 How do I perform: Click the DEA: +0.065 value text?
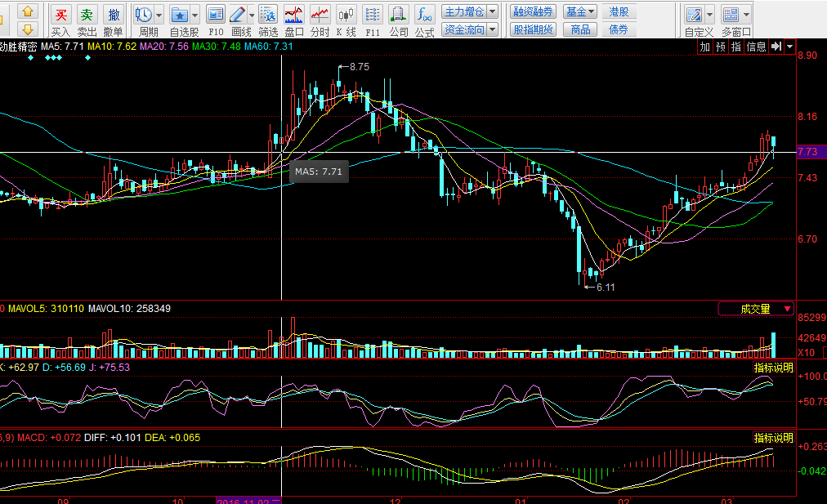172,438
